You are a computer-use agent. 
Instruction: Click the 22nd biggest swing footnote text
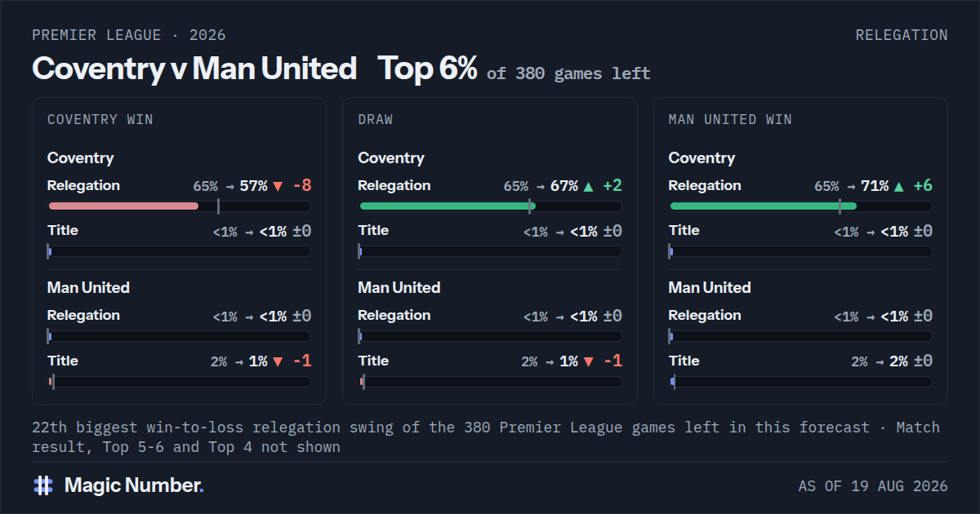click(x=486, y=437)
